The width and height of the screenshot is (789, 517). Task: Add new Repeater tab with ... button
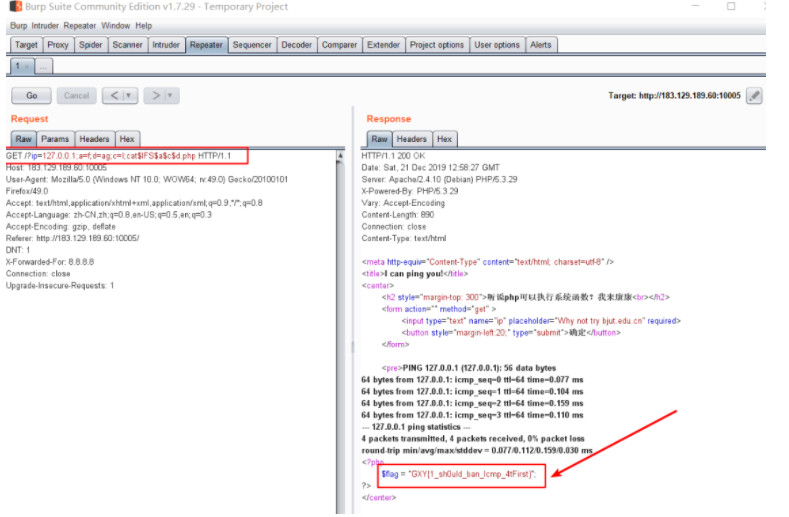(x=44, y=66)
